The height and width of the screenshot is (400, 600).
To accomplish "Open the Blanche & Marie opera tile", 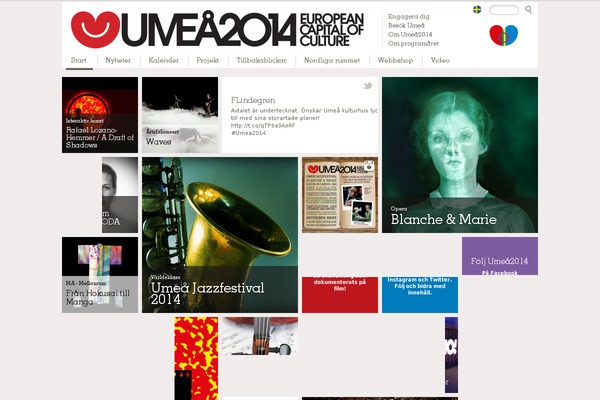I will tap(460, 155).
